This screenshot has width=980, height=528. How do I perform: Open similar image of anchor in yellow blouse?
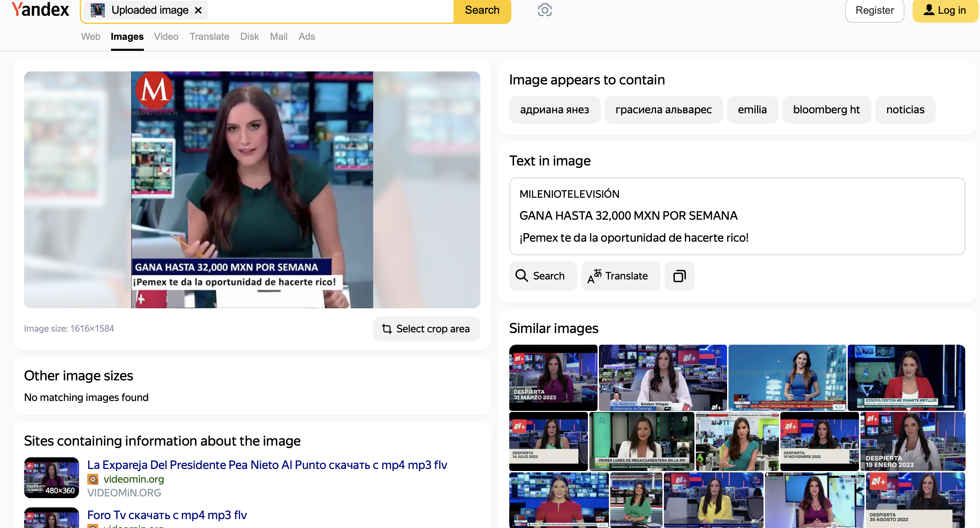pos(713,500)
